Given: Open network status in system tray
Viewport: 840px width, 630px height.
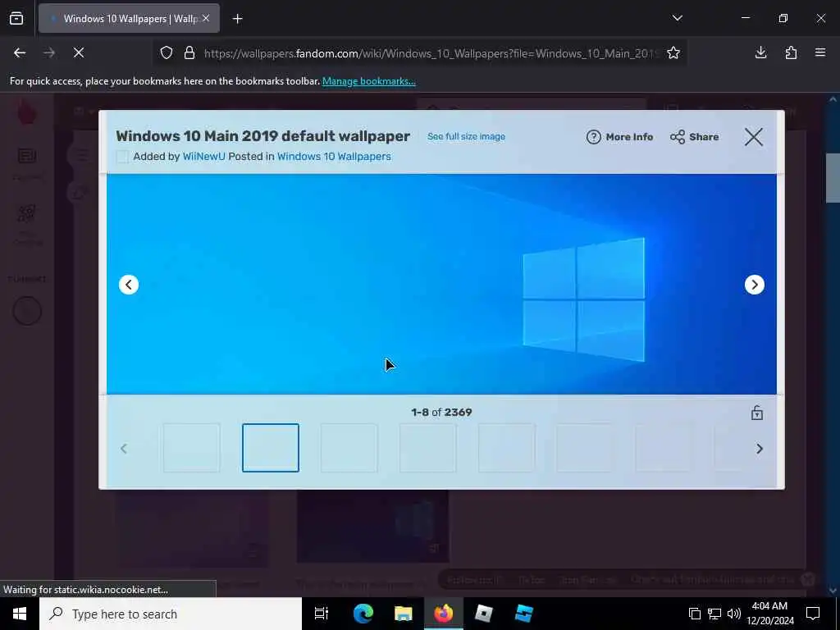Looking at the screenshot, I should 714,614.
